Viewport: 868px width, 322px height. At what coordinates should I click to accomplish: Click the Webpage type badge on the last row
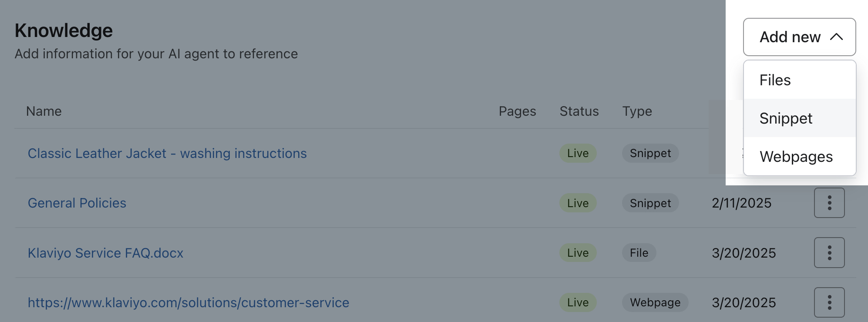point(655,302)
